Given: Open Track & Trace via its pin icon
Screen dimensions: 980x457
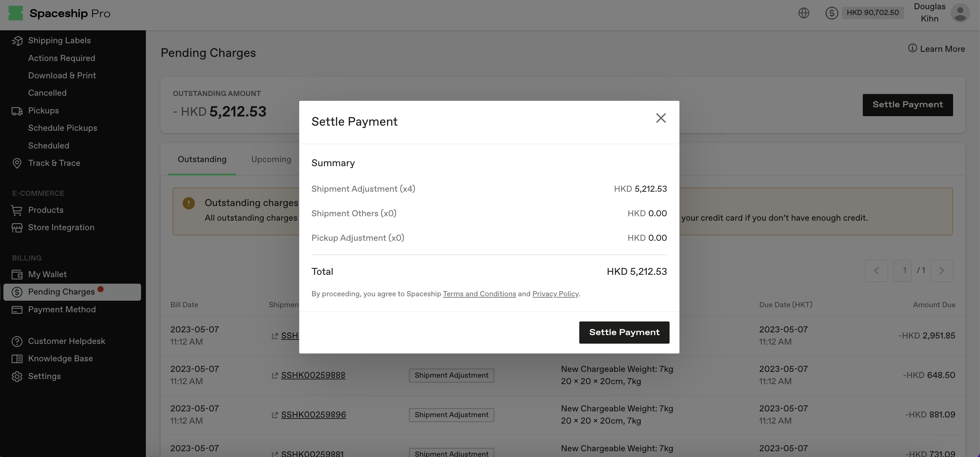Looking at the screenshot, I should pos(17,163).
